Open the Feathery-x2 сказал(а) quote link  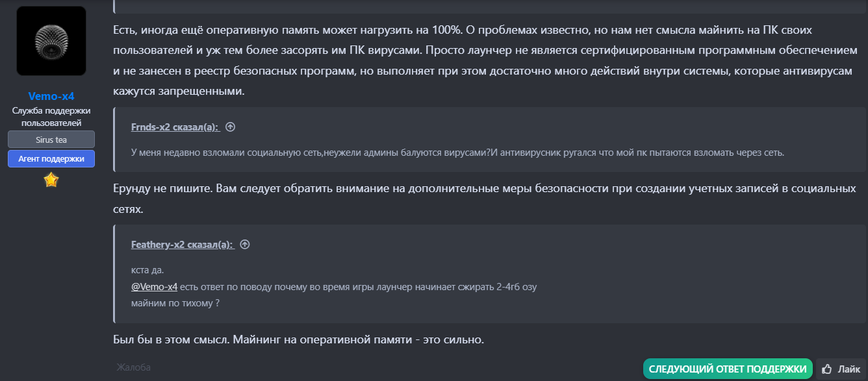tap(182, 245)
